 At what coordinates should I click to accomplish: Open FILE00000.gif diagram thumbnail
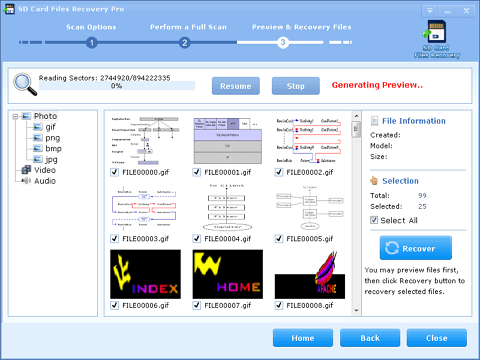pos(145,140)
